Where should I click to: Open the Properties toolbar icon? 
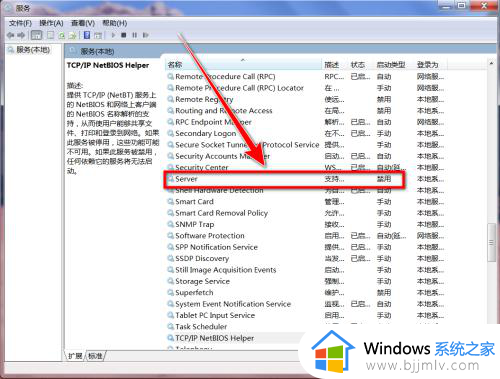50,35
